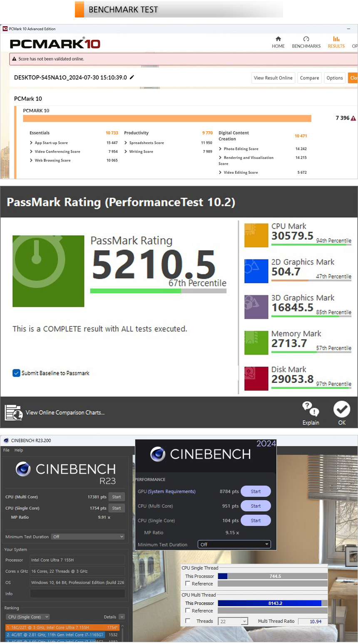
Task: Click the Cinebench R23 title bar icon
Action: coord(6,440)
